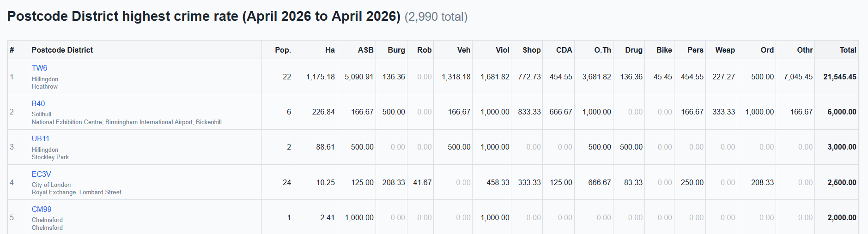
Task: Click the Postcode District column header
Action: [62, 50]
